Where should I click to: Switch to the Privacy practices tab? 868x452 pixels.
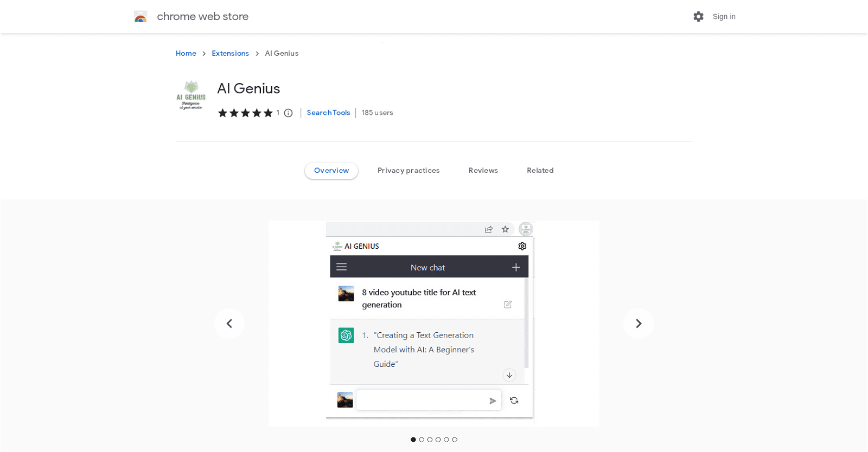coord(409,170)
